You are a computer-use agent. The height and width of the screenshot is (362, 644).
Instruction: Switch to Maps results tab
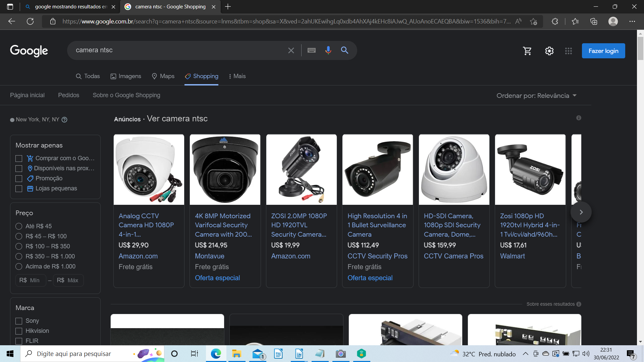click(163, 76)
